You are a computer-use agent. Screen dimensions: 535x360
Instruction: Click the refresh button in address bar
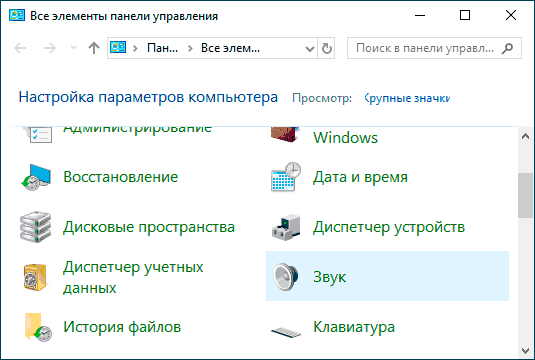click(326, 48)
